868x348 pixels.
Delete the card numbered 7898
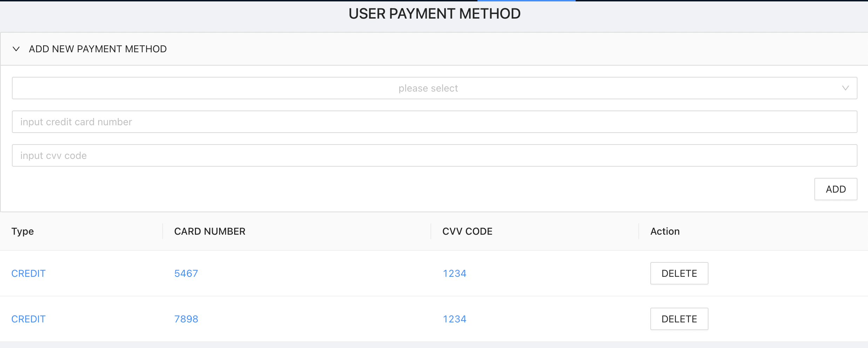[679, 319]
